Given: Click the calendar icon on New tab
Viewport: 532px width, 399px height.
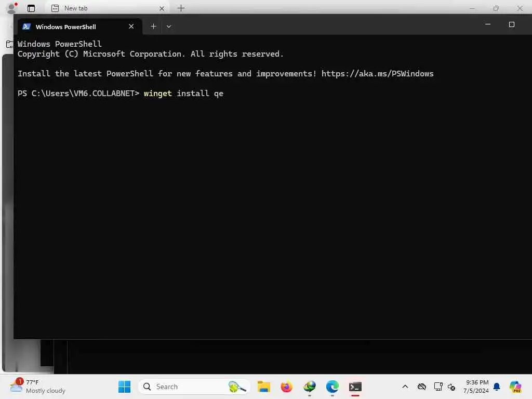Looking at the screenshot, I should click(55, 8).
